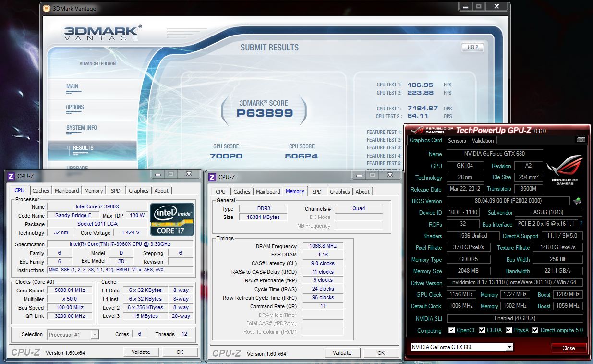Open Graphics tab in left CPU-Z window
Screen dimensions: 593x364
[139, 191]
